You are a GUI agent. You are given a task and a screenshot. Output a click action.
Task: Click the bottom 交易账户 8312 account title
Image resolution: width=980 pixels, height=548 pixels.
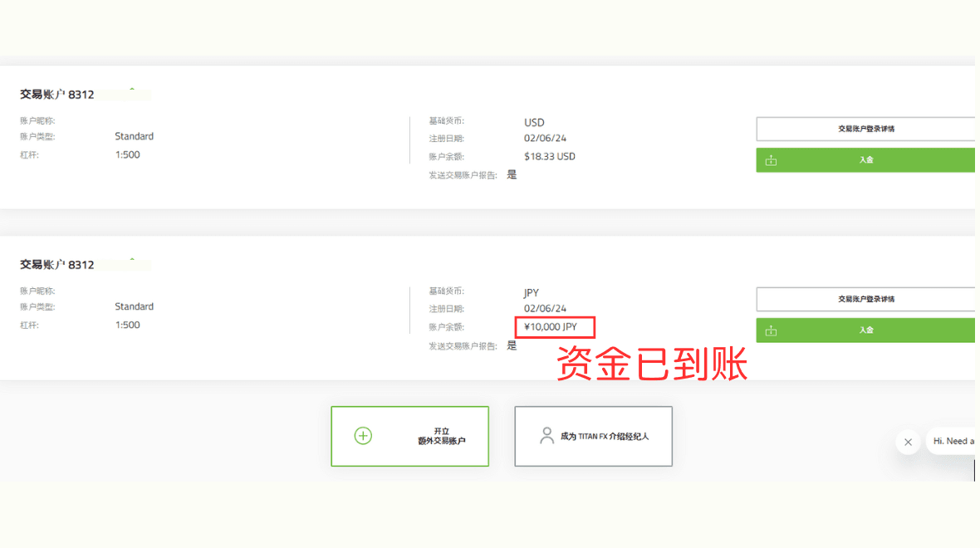coord(58,263)
